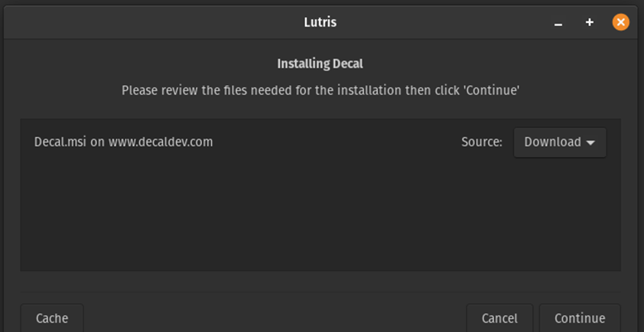Open the Source dropdown set to Download
644x332 pixels.
(560, 142)
